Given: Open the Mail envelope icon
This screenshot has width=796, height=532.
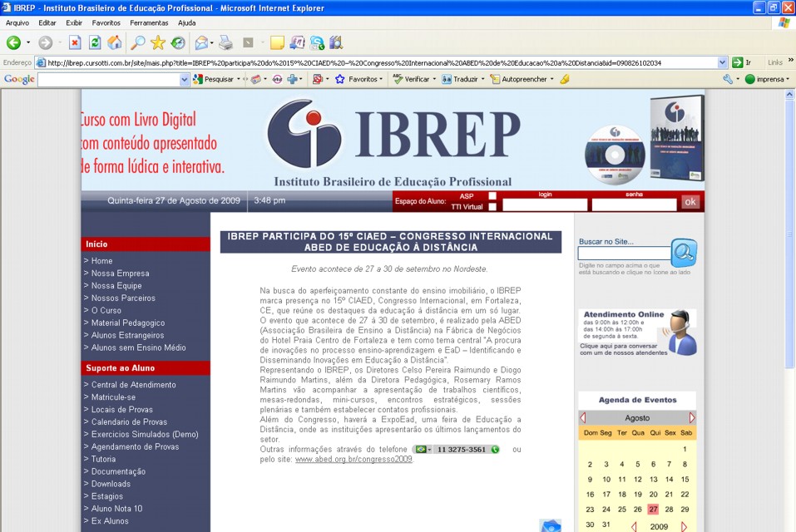Looking at the screenshot, I should click(x=201, y=43).
